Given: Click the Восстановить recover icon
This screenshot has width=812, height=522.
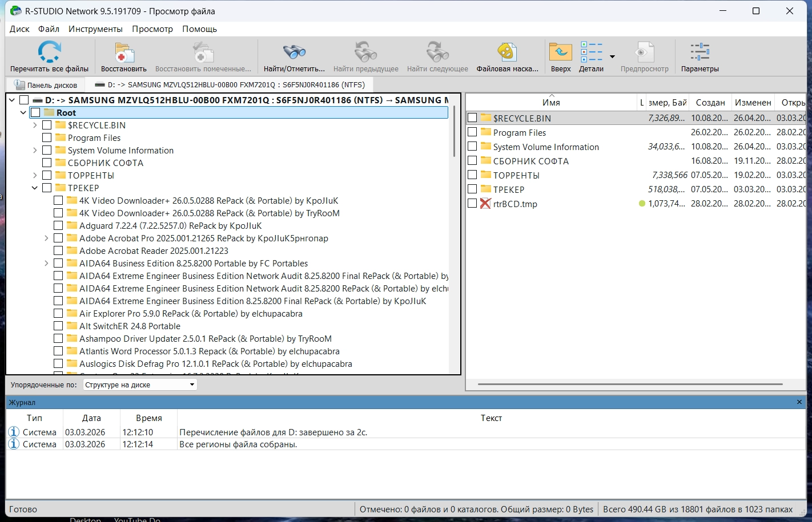Looking at the screenshot, I should [x=124, y=52].
